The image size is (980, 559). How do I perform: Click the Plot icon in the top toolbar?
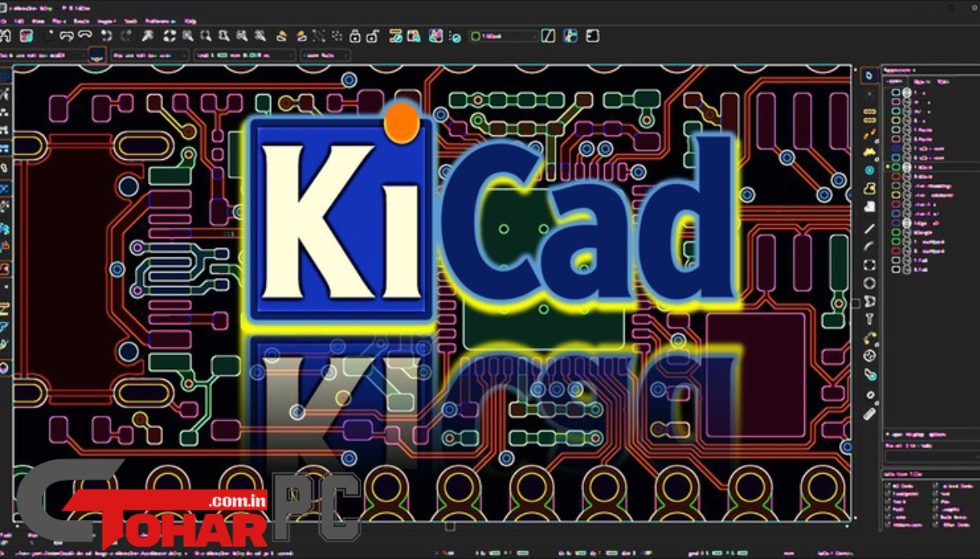click(x=84, y=36)
